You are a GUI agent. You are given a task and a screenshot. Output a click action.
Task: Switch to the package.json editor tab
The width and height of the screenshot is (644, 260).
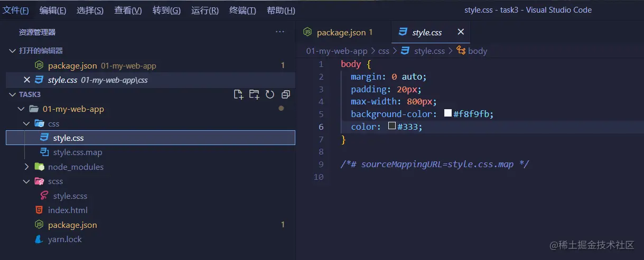pyautogui.click(x=343, y=32)
